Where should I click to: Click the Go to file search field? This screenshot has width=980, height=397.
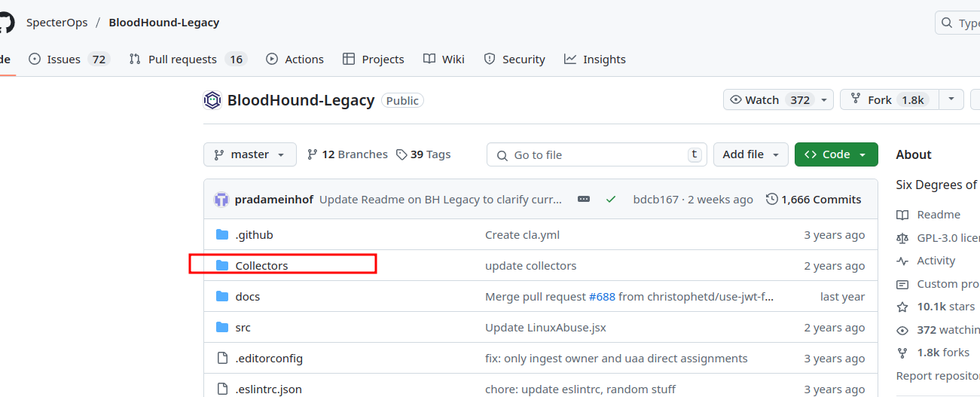(597, 154)
